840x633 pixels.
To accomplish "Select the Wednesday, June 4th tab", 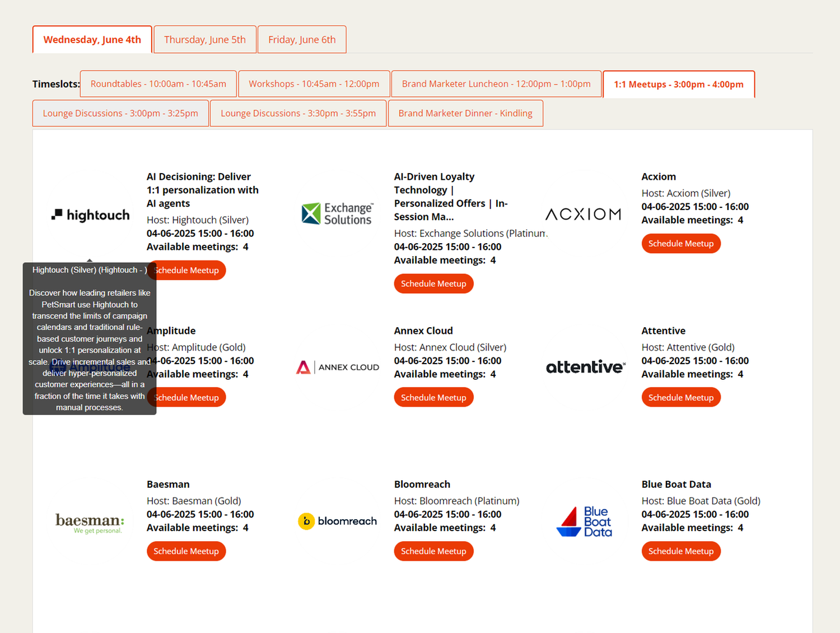I will [92, 40].
